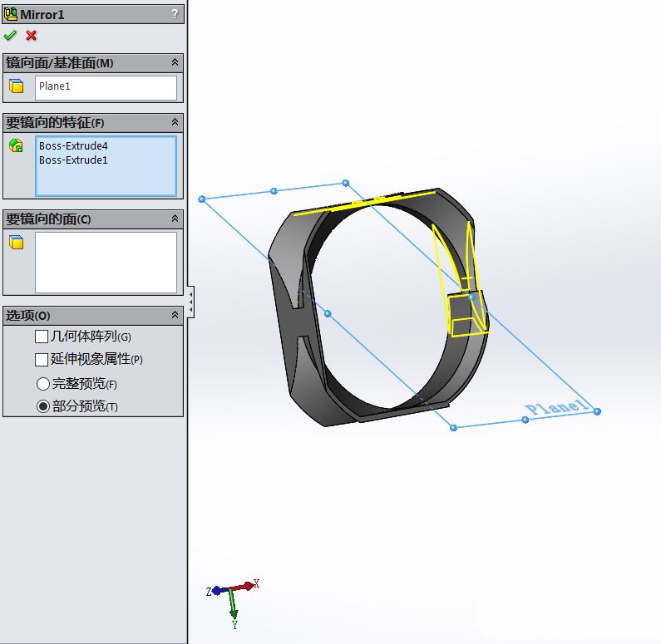Image resolution: width=661 pixels, height=644 pixels.
Task: Select the 部分预览(T) radio button
Action: (43, 406)
